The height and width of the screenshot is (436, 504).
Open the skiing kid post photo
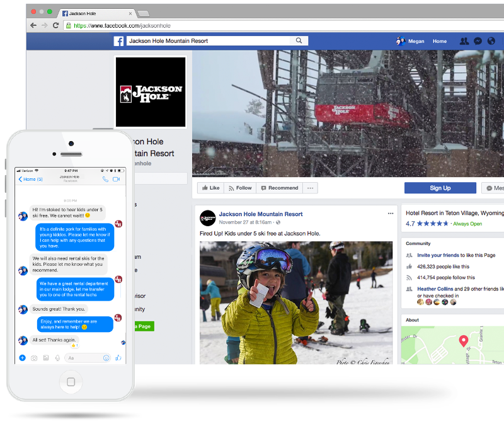pyautogui.click(x=295, y=302)
